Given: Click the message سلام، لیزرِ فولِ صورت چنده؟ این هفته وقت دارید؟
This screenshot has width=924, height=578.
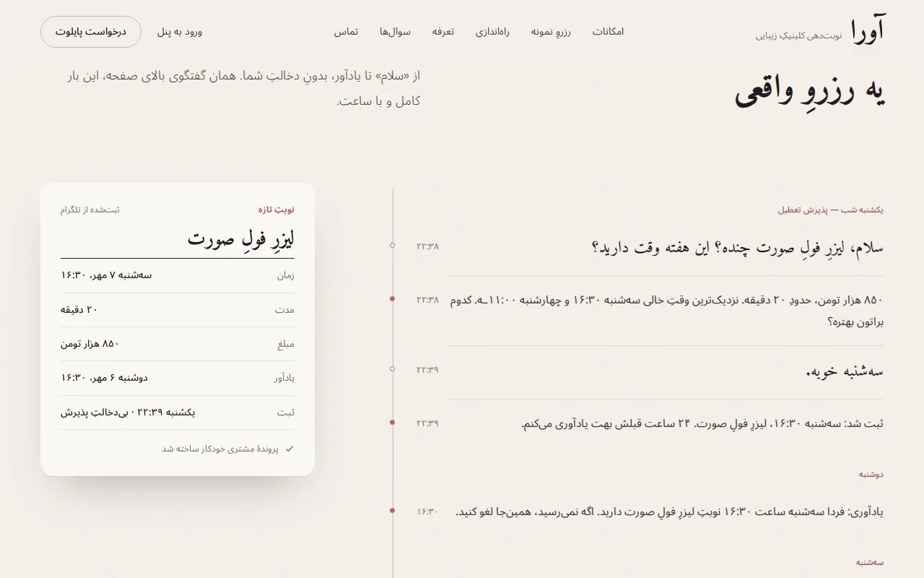Looking at the screenshot, I should point(738,247).
